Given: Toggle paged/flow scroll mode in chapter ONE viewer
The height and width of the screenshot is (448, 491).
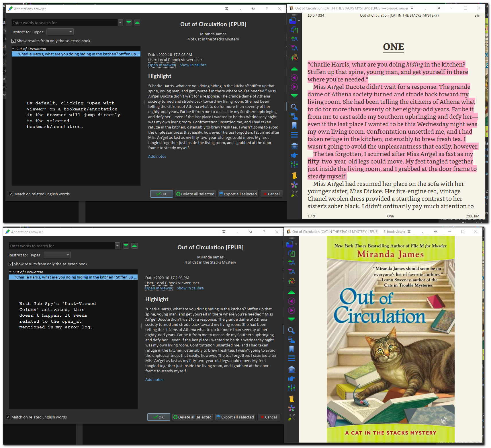Looking at the screenshot, I should pyautogui.click(x=294, y=176).
